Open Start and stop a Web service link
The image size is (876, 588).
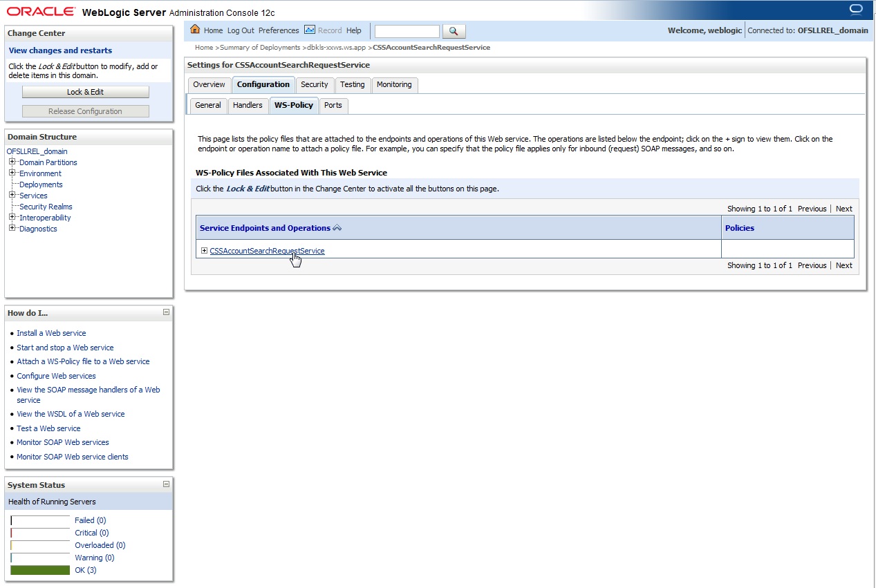(x=65, y=348)
